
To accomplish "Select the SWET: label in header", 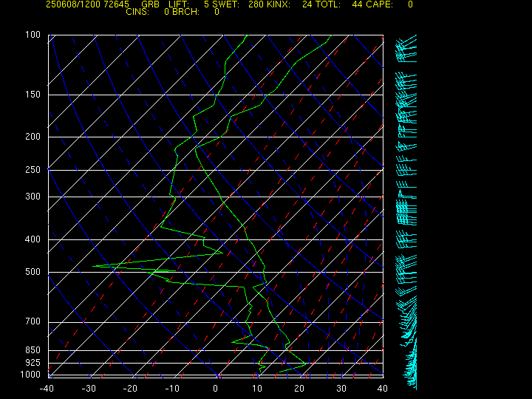I will [226, 4].
